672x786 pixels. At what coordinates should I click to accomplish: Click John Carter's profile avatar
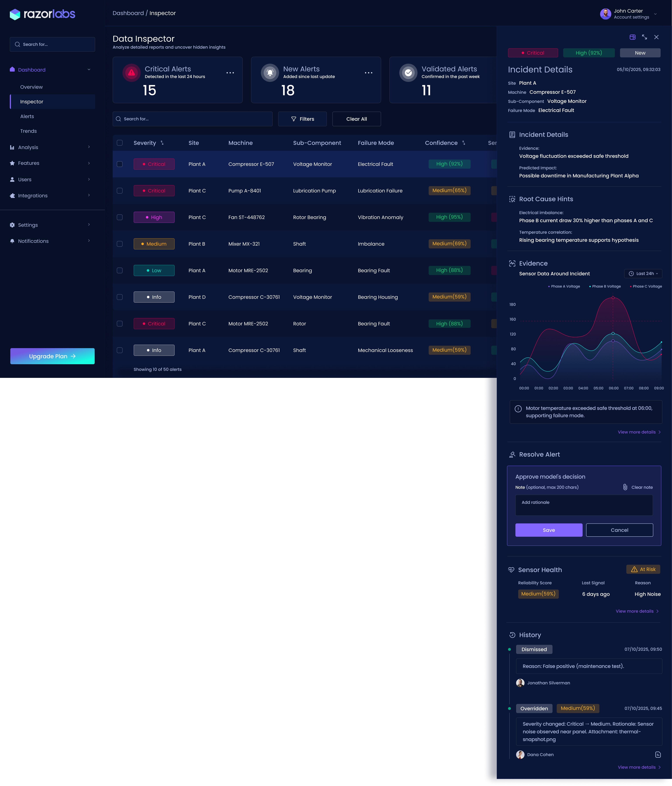pyautogui.click(x=605, y=14)
